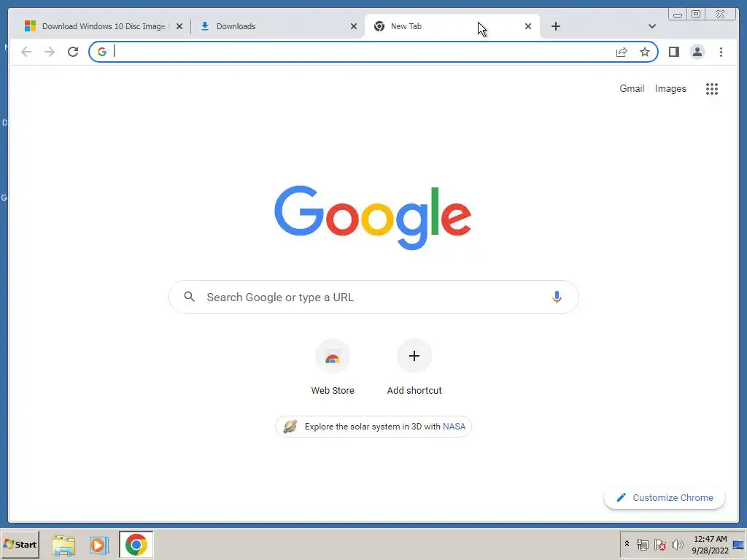Open the Windows Start menu
This screenshot has height=560, width=747.
click(x=20, y=544)
